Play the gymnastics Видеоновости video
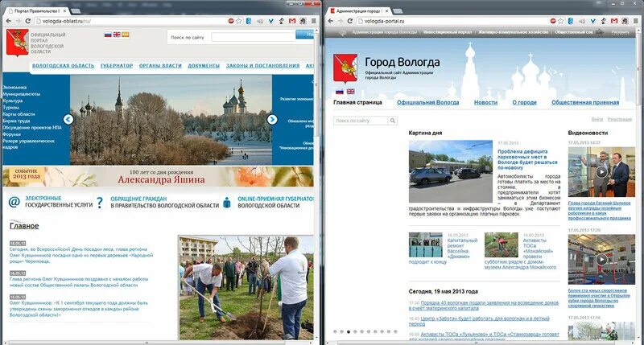This screenshot has height=345, width=644. [601, 259]
